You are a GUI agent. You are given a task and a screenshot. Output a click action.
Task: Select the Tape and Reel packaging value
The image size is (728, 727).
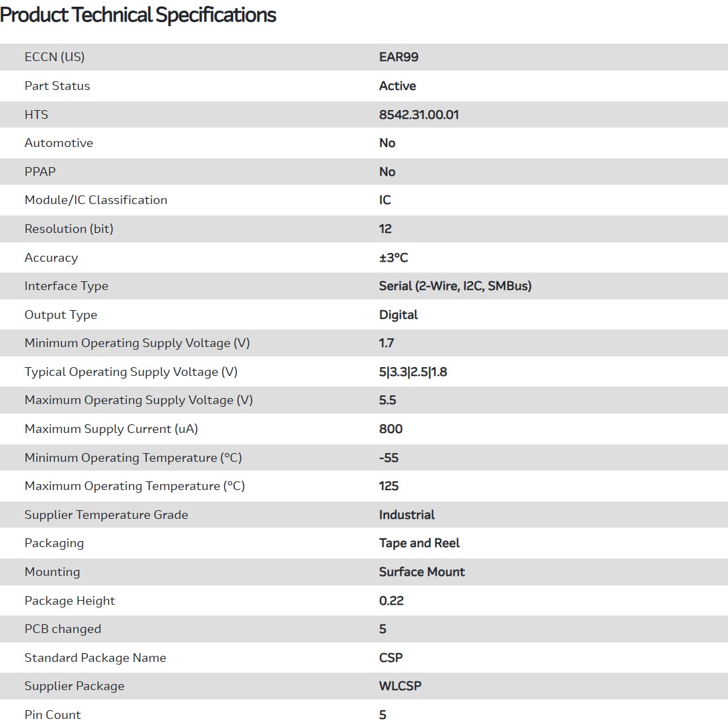point(419,543)
